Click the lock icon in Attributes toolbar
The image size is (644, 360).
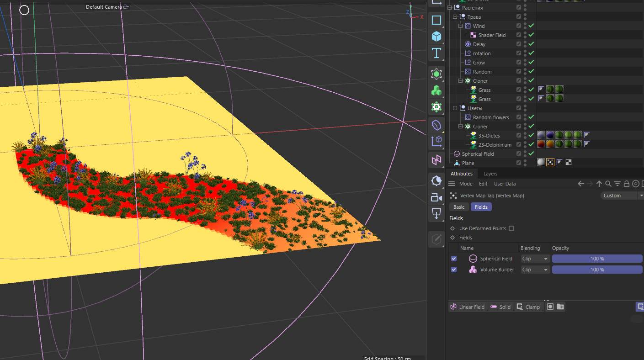[627, 184]
